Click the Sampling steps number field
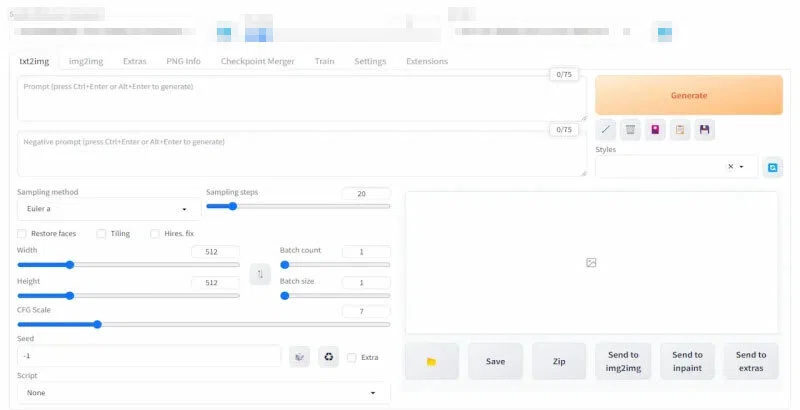 coord(366,194)
